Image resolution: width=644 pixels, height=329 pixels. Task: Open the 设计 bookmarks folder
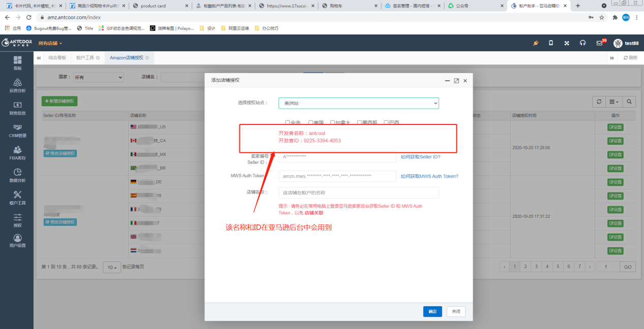pos(208,28)
